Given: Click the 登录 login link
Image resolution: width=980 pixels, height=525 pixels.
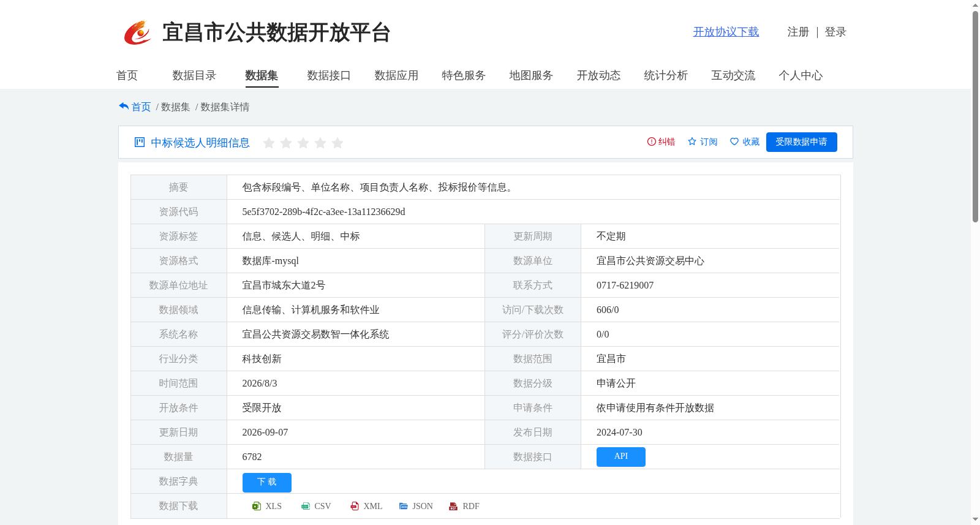Looking at the screenshot, I should (835, 32).
